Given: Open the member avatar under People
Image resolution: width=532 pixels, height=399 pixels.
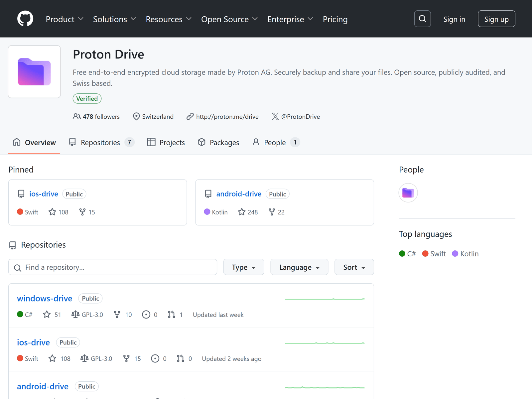Looking at the screenshot, I should 408,193.
